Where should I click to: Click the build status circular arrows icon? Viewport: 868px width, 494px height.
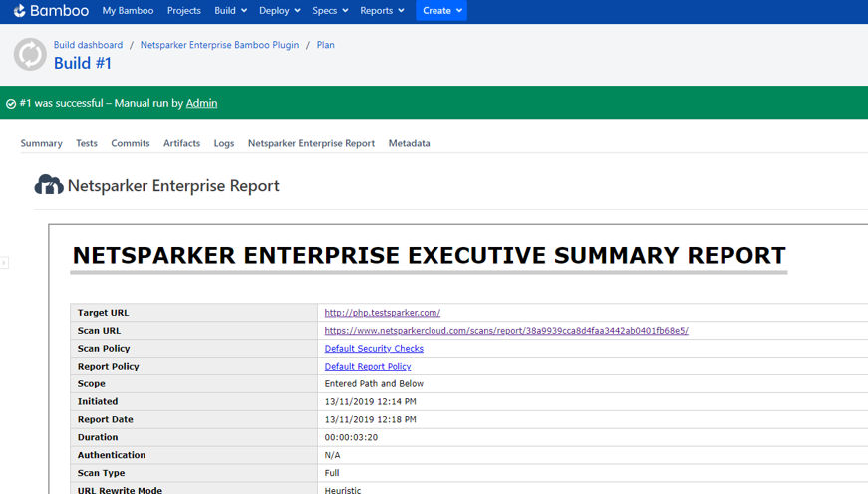(30, 54)
